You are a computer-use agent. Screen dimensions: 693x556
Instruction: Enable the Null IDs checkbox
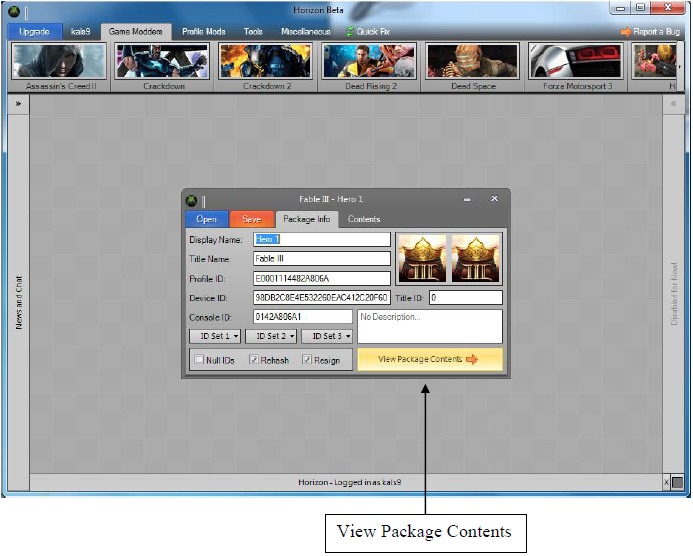pyautogui.click(x=199, y=360)
